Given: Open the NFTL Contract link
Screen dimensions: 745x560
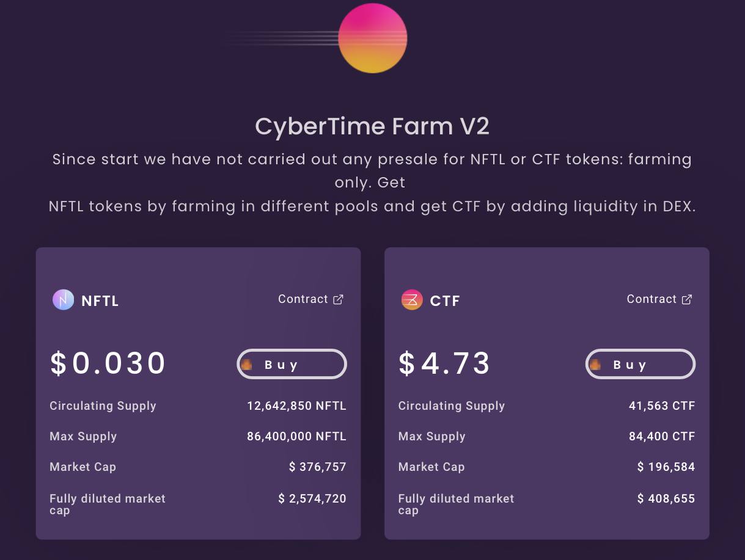Looking at the screenshot, I should (x=310, y=299).
